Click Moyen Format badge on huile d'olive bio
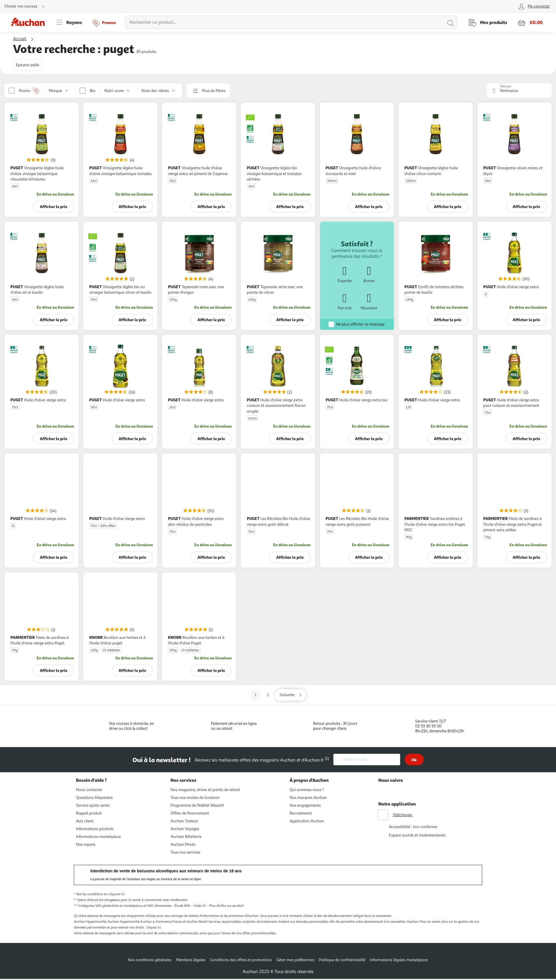 [329, 372]
